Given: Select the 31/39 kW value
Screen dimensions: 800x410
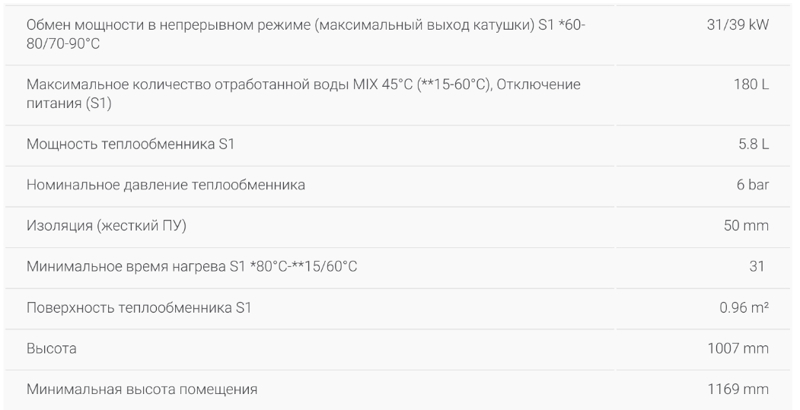Looking at the screenshot, I should (x=737, y=24).
